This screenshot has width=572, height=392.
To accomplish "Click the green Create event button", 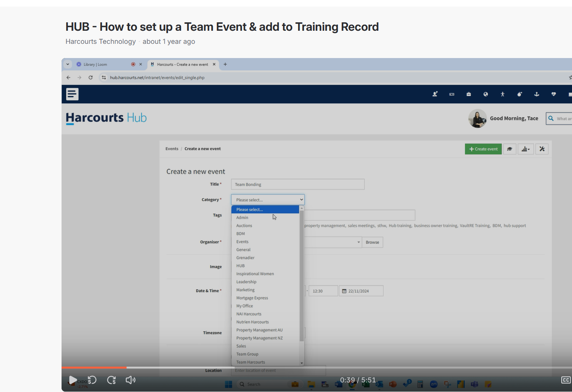I will (483, 149).
